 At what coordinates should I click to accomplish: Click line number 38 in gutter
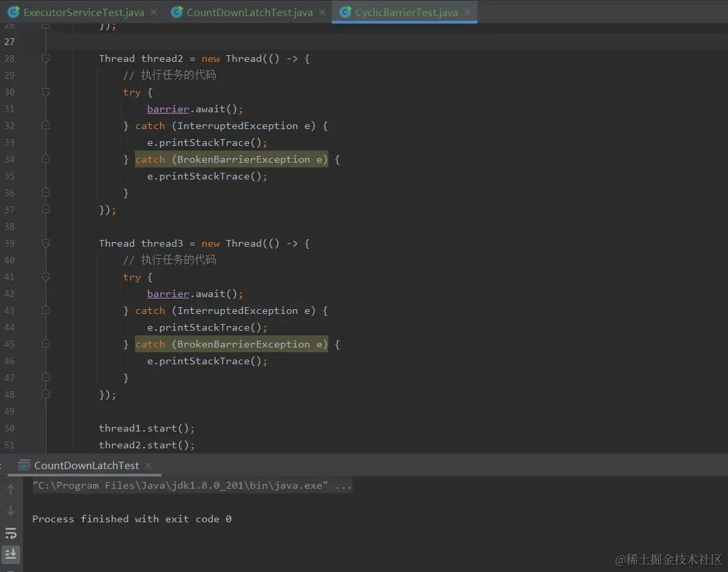9,227
